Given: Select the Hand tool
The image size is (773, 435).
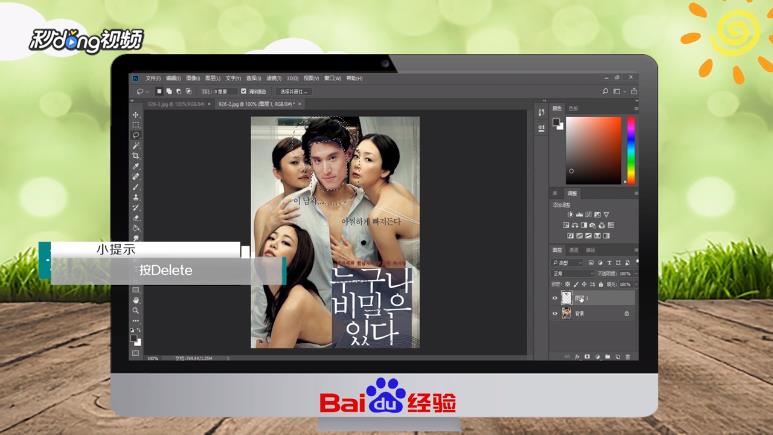Looking at the screenshot, I should (x=136, y=300).
